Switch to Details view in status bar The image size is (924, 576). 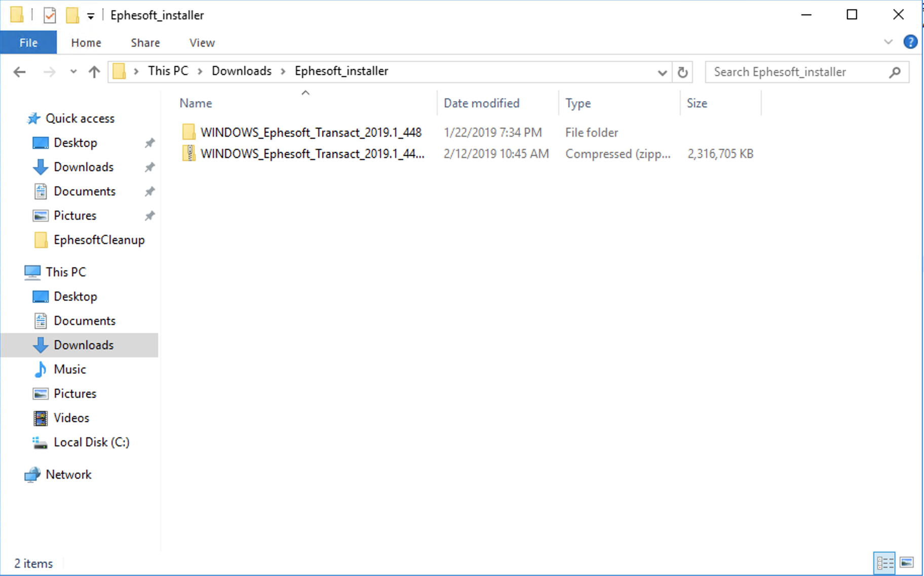[885, 563]
